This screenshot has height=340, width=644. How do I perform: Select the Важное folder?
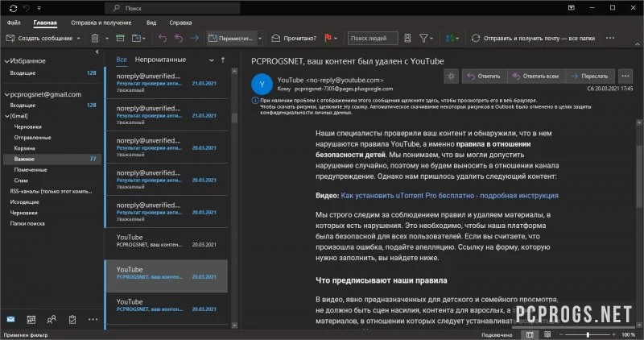[52, 159]
